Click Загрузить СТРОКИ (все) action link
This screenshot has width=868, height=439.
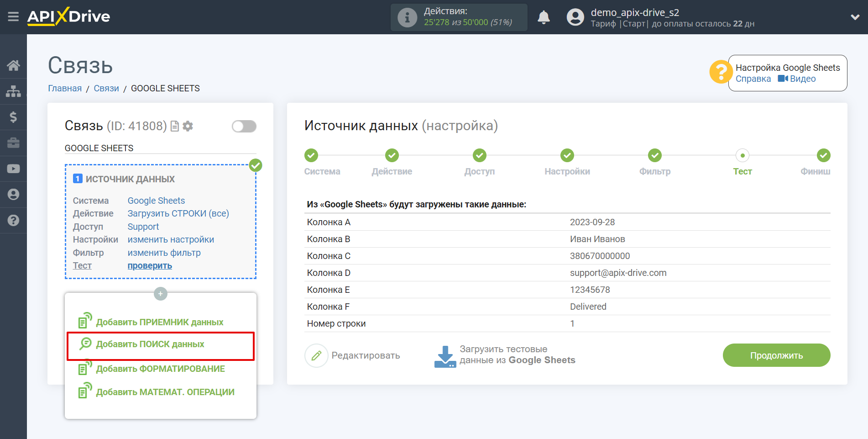178,213
